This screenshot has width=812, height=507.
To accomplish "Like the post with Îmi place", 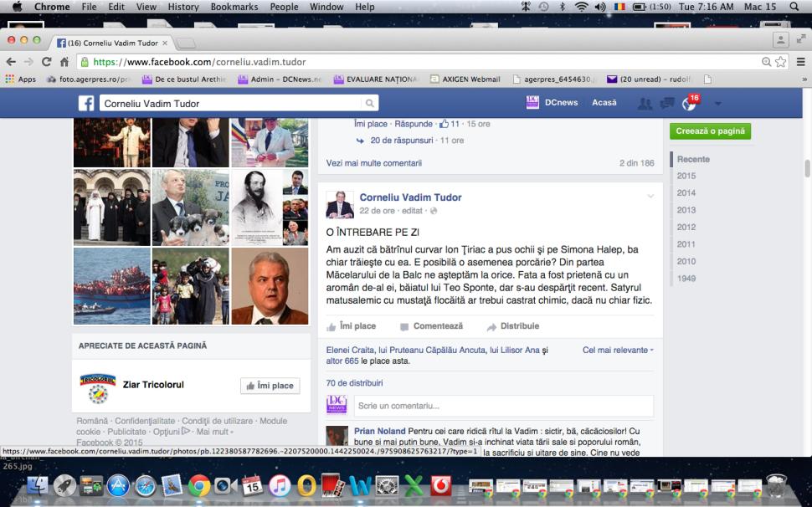I will (352, 326).
